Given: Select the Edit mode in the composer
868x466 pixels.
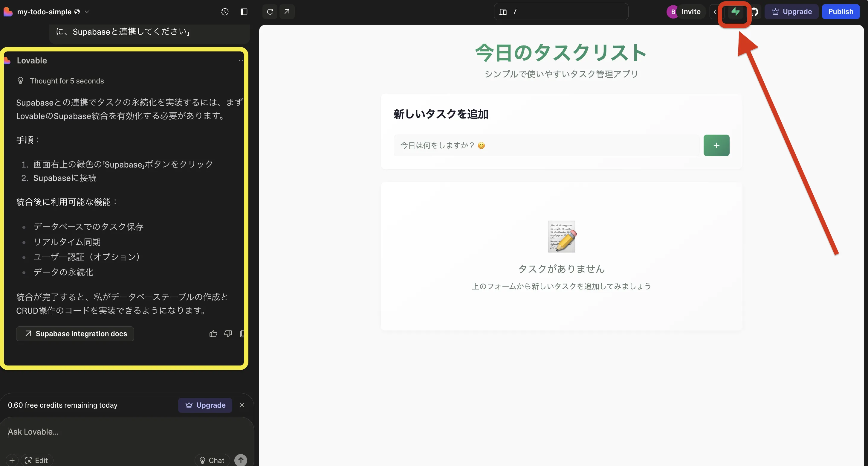Looking at the screenshot, I should (x=37, y=460).
